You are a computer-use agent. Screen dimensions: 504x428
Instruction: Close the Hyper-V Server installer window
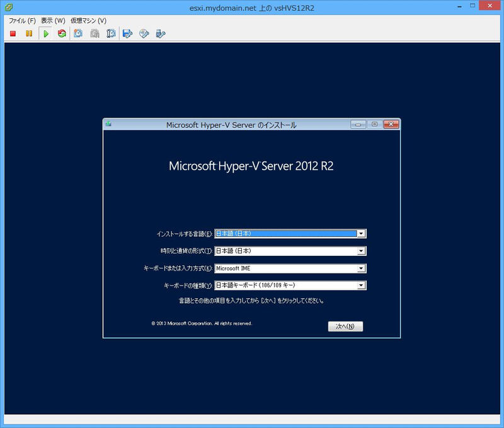tap(391, 124)
